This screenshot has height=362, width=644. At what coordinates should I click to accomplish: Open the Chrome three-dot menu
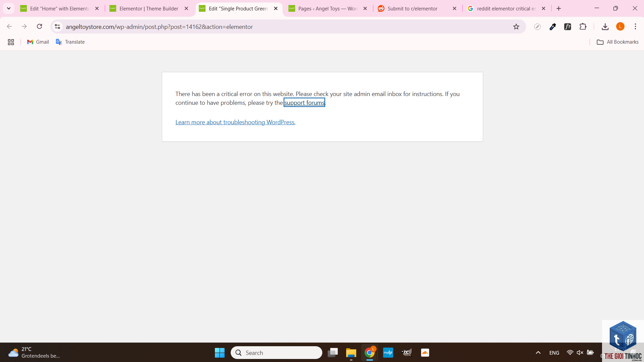(635, 27)
